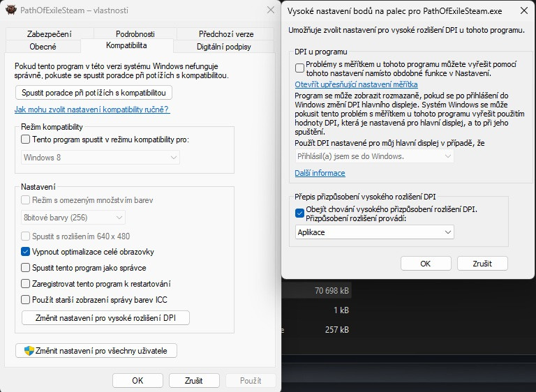
Task: Open the Předchozí verze tab
Action: click(226, 34)
